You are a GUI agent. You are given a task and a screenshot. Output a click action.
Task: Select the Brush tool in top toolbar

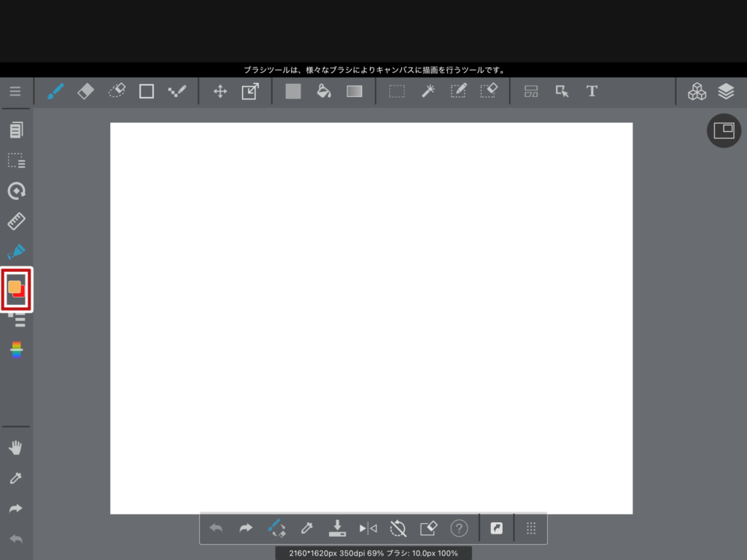[x=55, y=91]
